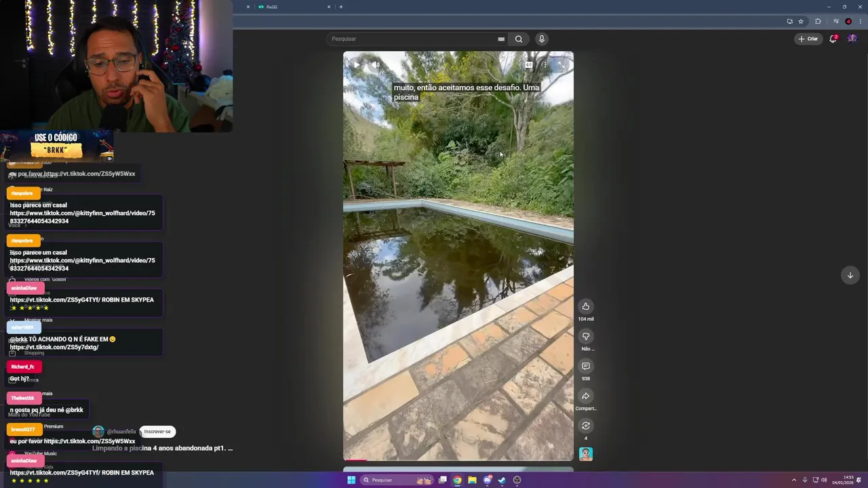Open the volume control in system tray
The height and width of the screenshot is (488, 868).
point(824,480)
